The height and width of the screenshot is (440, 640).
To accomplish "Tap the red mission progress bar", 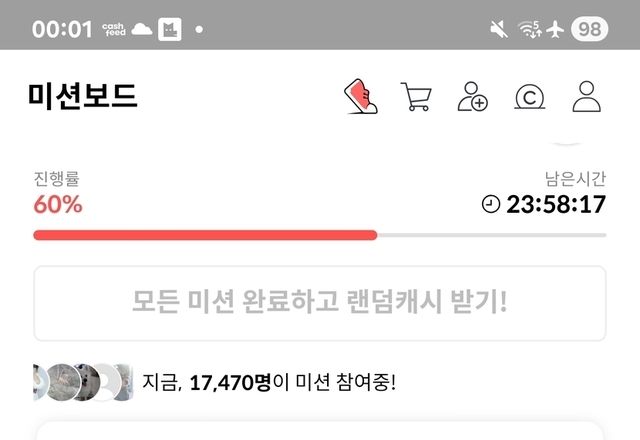I will (x=205, y=235).
